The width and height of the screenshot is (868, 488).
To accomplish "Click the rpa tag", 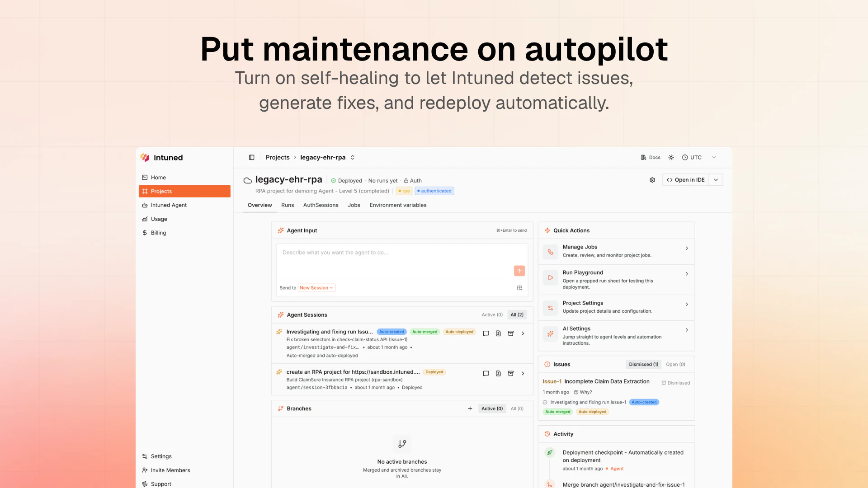I will (404, 191).
